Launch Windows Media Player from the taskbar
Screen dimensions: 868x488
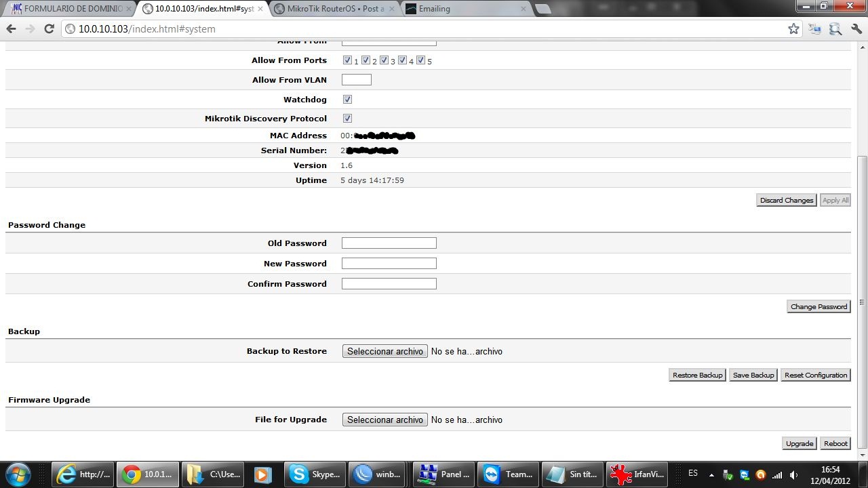[262, 474]
